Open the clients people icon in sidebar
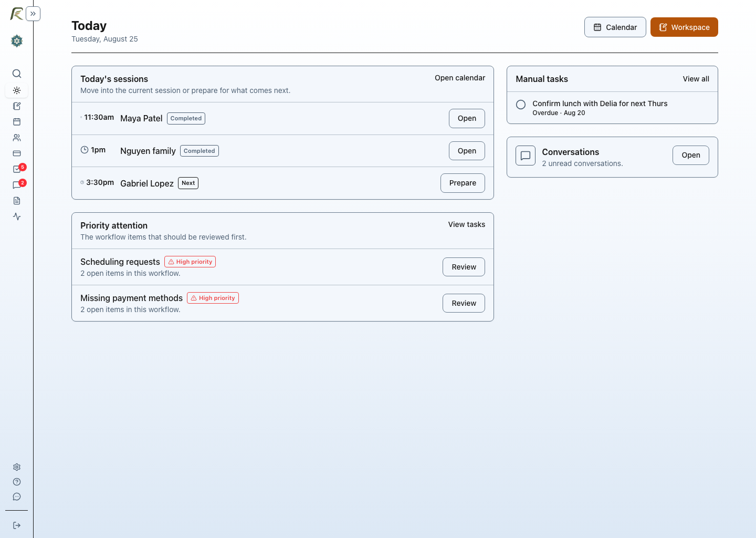The height and width of the screenshot is (538, 756). click(x=17, y=138)
